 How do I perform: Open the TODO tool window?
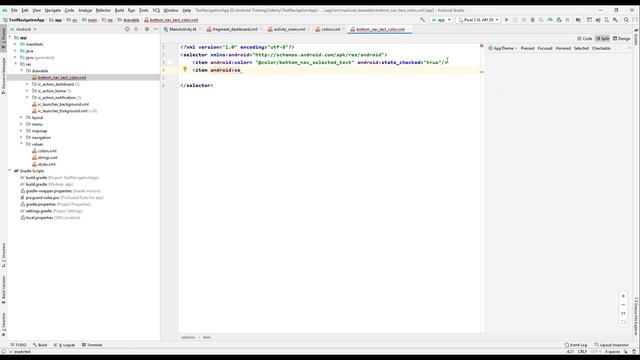[18, 345]
